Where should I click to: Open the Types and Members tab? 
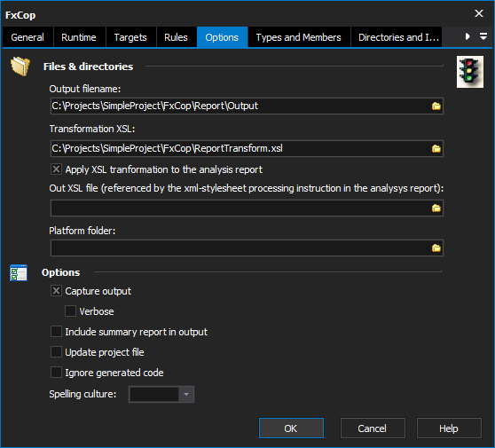point(299,37)
